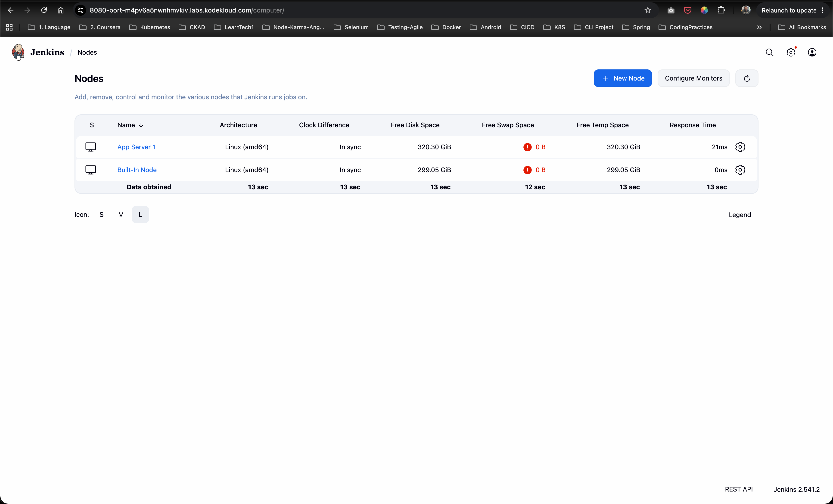Open the user account icon
This screenshot has width=833, height=504.
812,52
